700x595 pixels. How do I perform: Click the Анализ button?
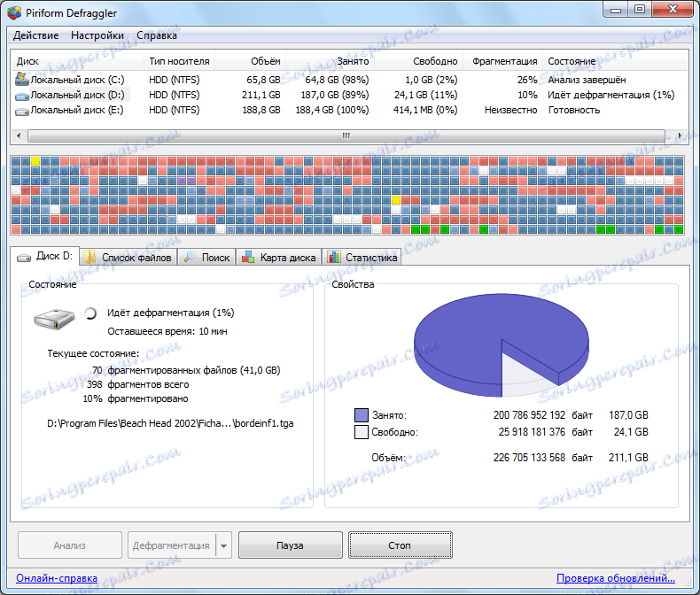pyautogui.click(x=70, y=545)
